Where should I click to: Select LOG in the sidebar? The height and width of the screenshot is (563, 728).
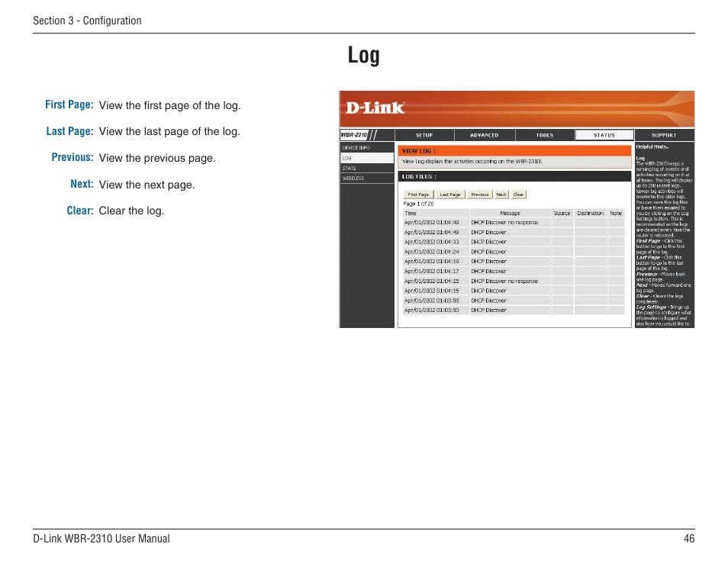[367, 158]
